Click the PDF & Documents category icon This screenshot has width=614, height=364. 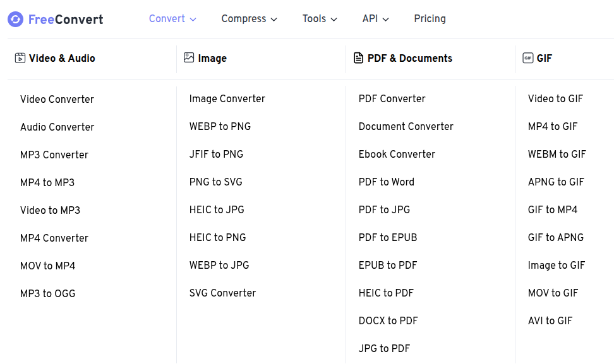[x=359, y=58]
